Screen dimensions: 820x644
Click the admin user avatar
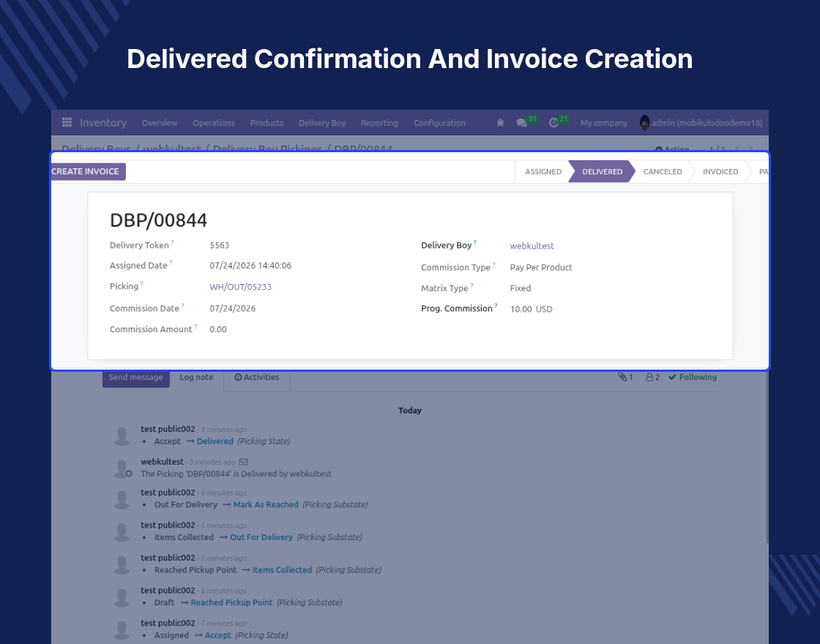[x=644, y=123]
